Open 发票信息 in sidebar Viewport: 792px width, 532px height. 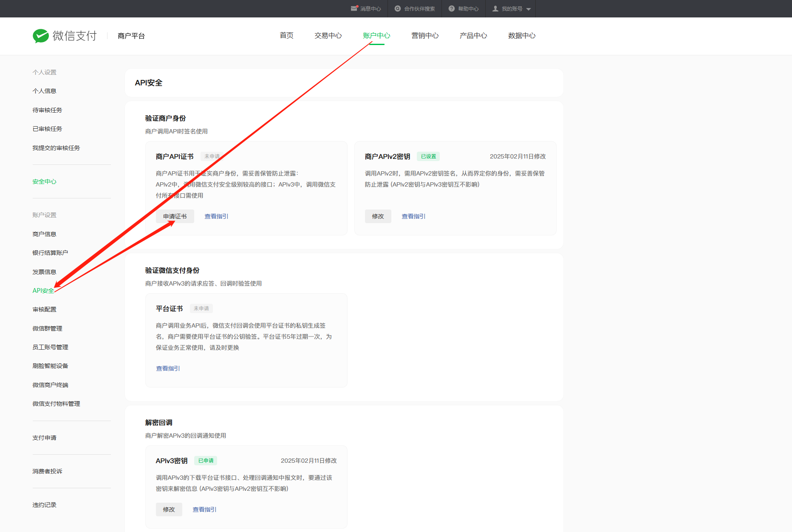tap(45, 272)
